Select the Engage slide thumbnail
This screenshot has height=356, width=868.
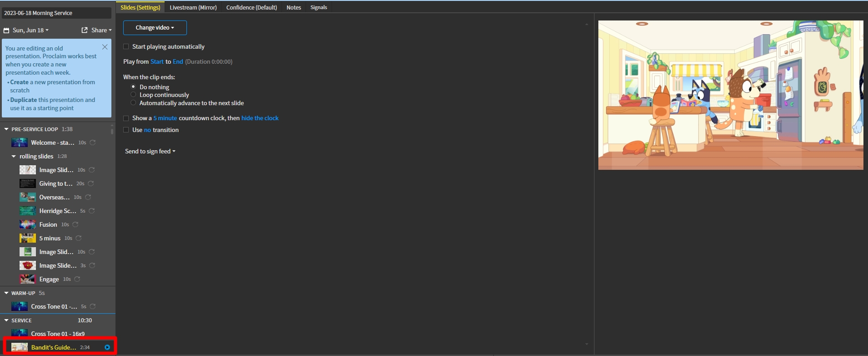28,279
